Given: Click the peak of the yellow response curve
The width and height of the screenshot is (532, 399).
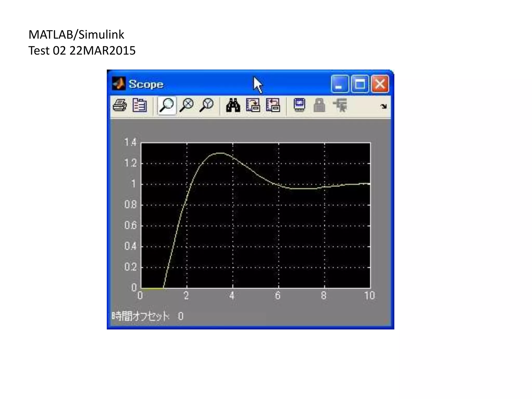Looking at the screenshot, I should [x=220, y=153].
